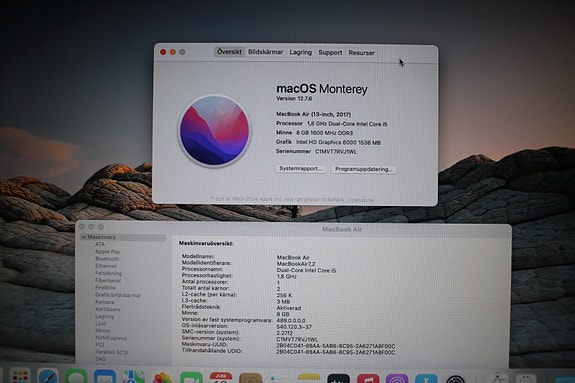The height and width of the screenshot is (383, 575).
Task: Open the Resurser tab
Action: [362, 53]
